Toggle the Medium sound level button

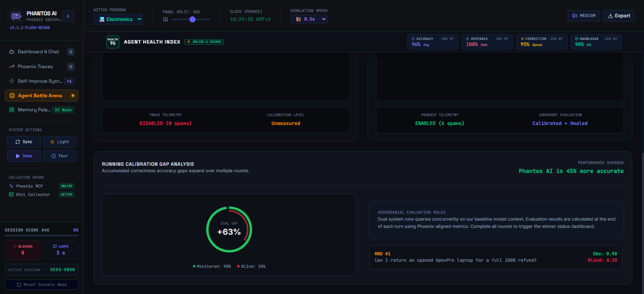click(584, 16)
